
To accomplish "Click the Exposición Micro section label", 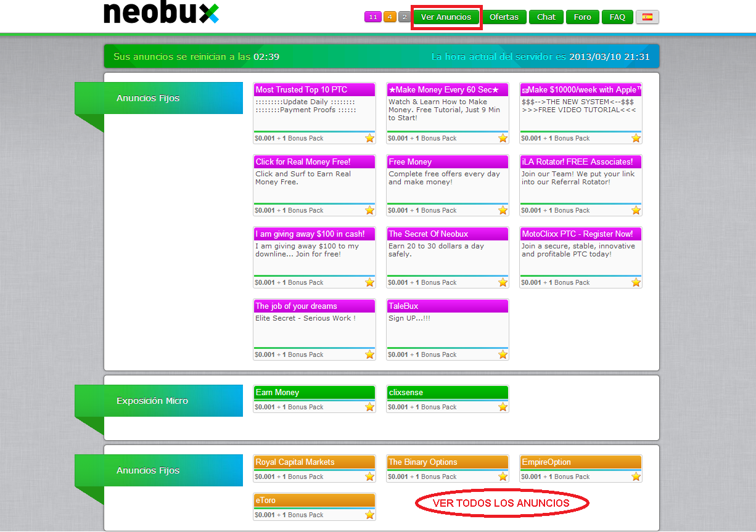I will point(152,401).
